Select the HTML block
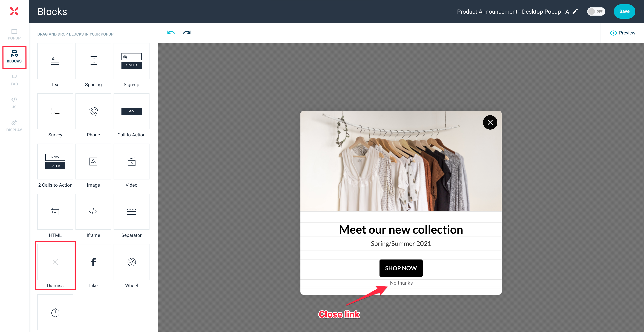 click(x=55, y=212)
